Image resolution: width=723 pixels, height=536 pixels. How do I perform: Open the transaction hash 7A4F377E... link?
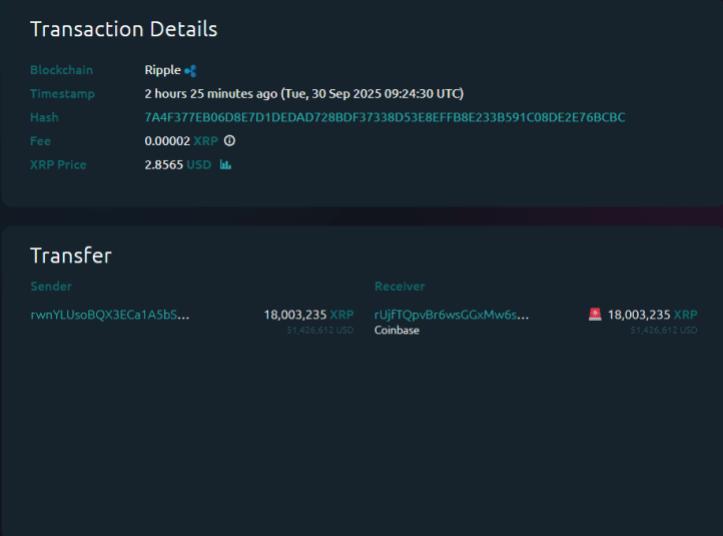pyautogui.click(x=384, y=117)
